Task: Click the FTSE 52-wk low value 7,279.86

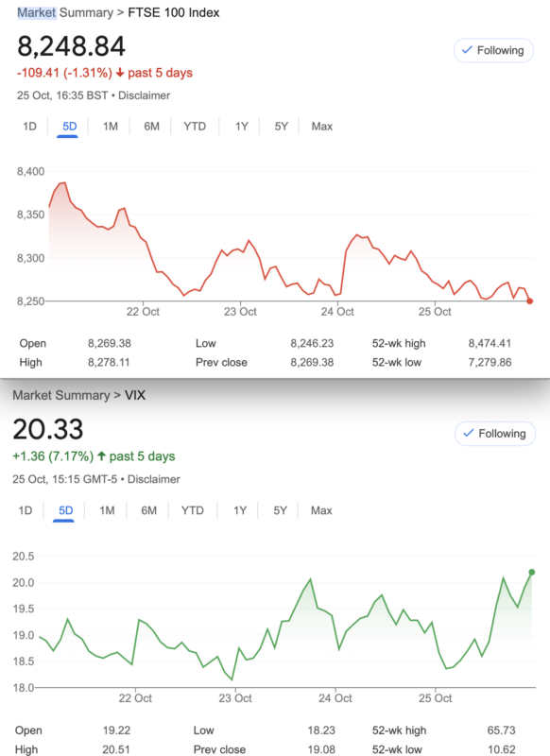Action: point(490,362)
